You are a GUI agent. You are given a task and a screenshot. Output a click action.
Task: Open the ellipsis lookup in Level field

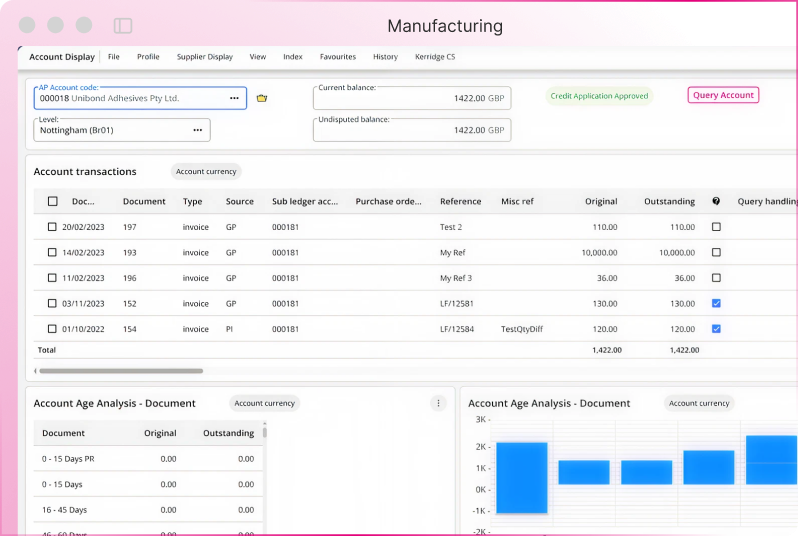point(197,130)
